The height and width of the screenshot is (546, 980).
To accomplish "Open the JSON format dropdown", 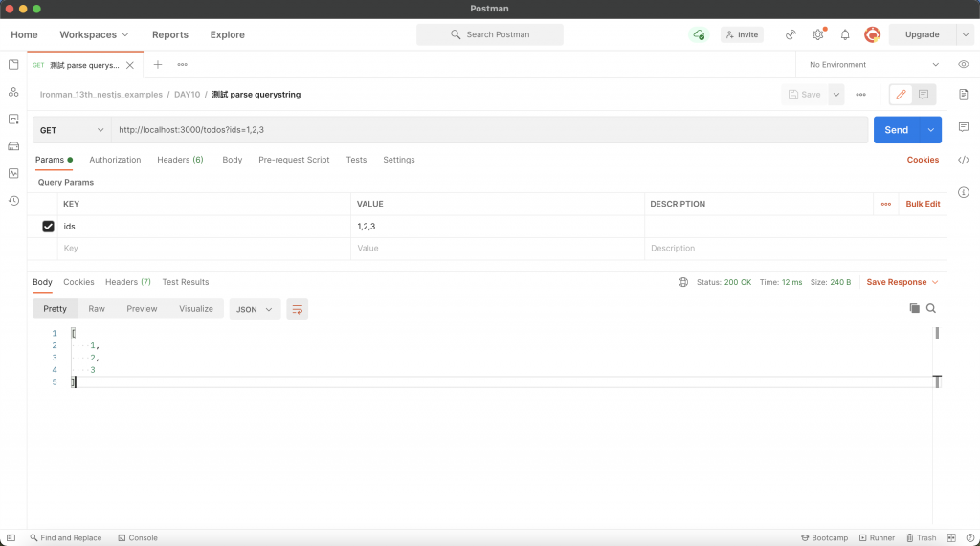I will pyautogui.click(x=255, y=309).
